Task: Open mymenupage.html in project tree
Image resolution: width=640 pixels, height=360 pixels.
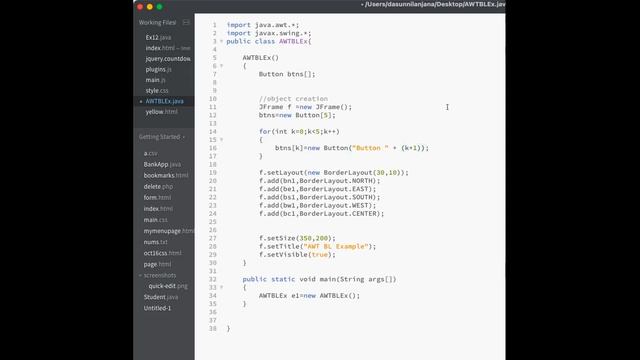Action: click(x=168, y=231)
